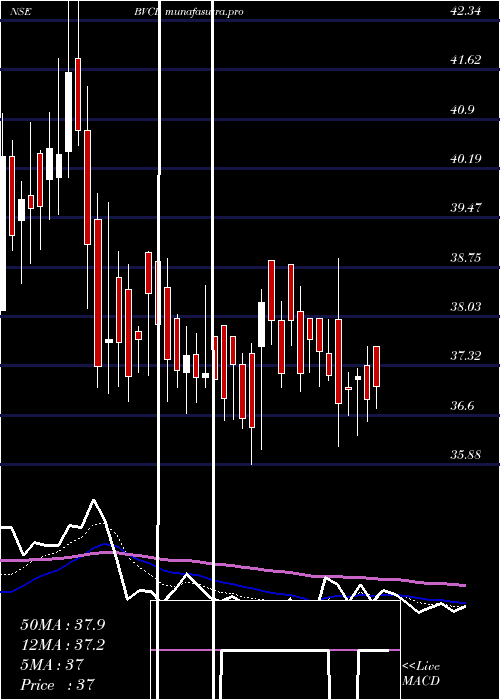Click the 5MA : 37 reading

[x=52, y=665]
